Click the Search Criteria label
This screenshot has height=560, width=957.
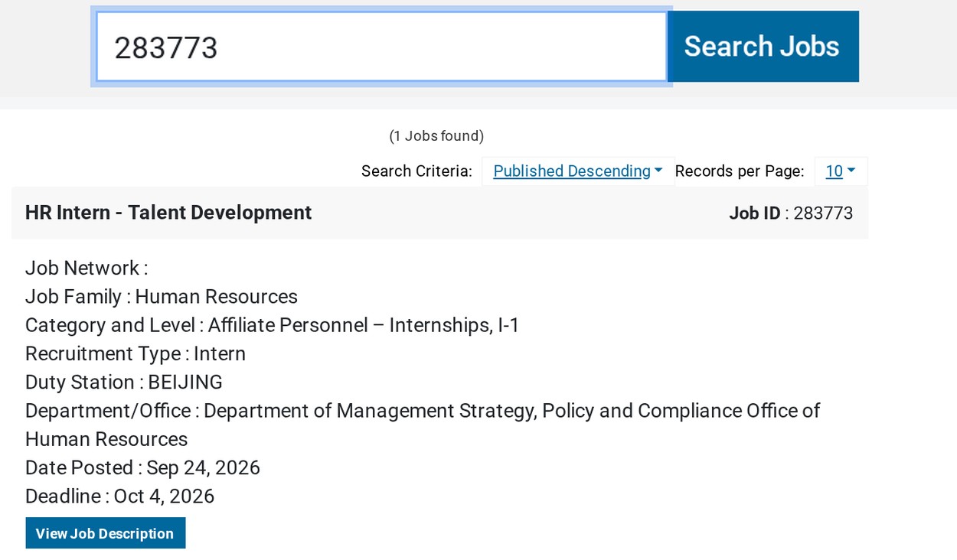tap(416, 171)
